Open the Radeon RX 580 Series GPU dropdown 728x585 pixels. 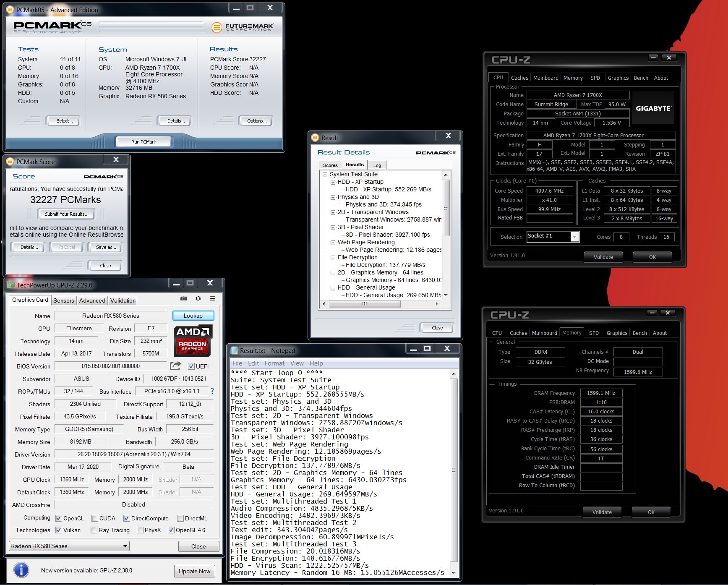[x=69, y=546]
